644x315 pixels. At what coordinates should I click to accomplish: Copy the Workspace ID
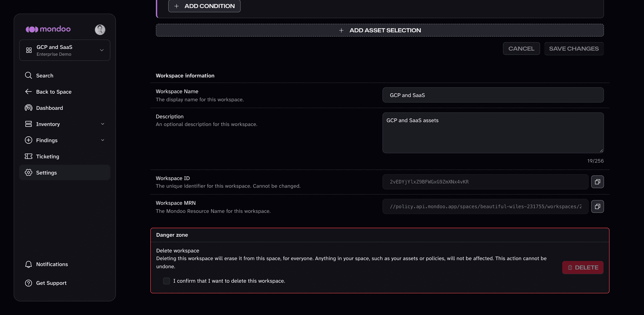coord(597,182)
